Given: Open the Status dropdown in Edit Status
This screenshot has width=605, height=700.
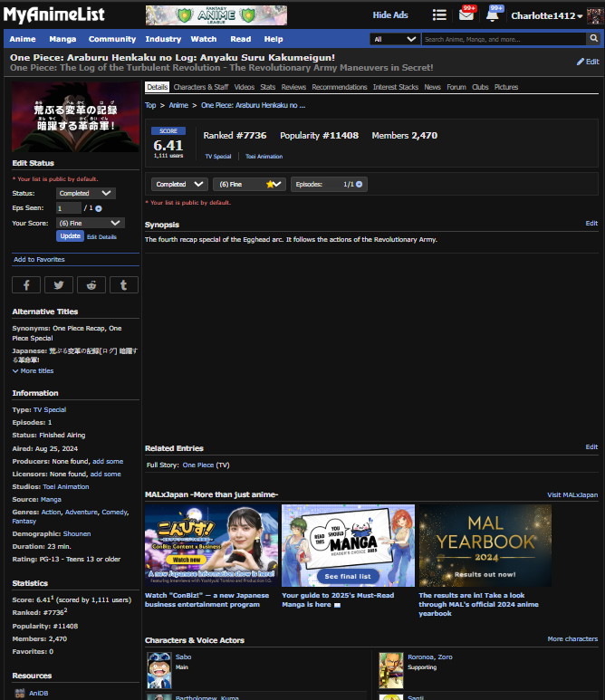Looking at the screenshot, I should coord(86,193).
